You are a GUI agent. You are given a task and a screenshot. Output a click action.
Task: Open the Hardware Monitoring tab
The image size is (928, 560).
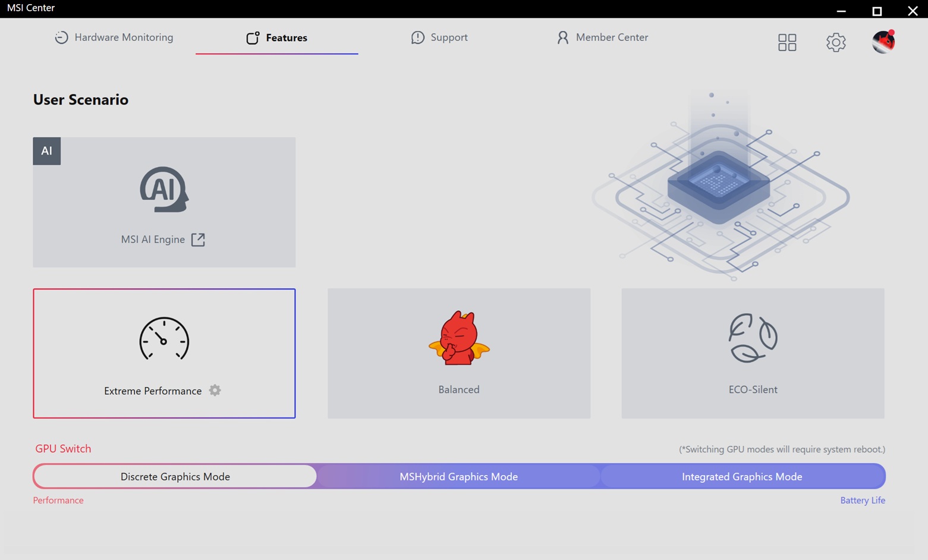click(x=114, y=37)
